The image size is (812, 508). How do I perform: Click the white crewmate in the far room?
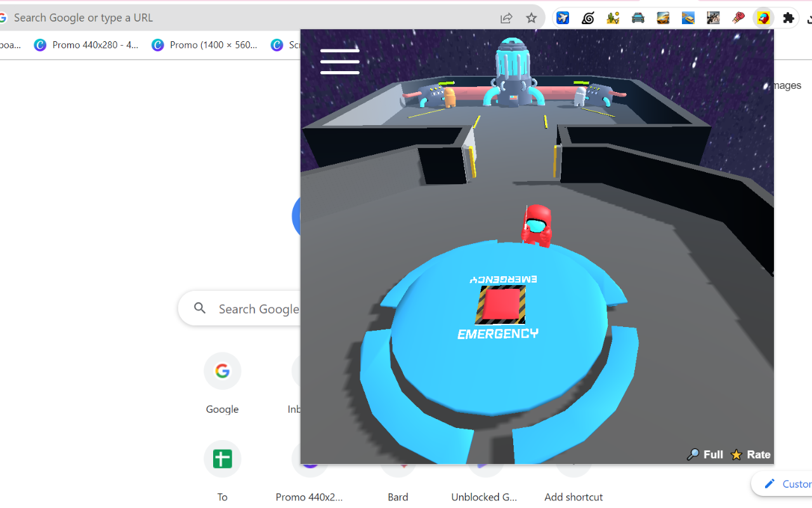pyautogui.click(x=580, y=96)
